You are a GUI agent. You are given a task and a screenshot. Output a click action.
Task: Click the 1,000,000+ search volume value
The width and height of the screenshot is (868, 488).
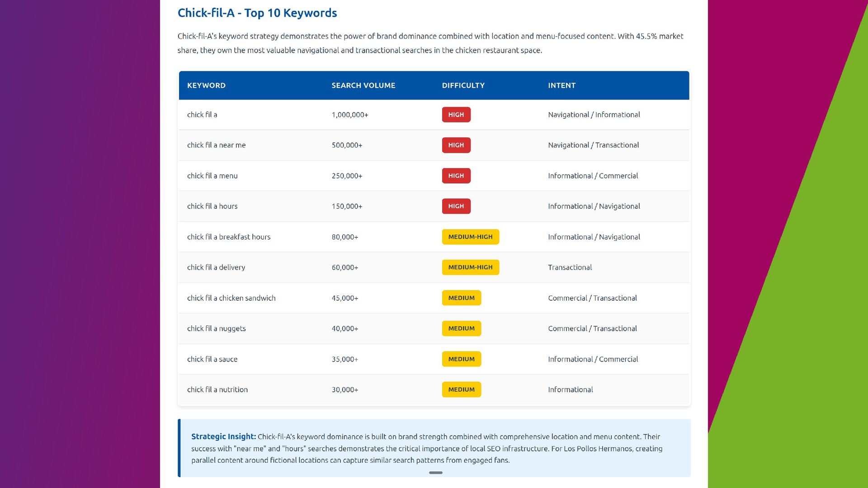pos(349,115)
